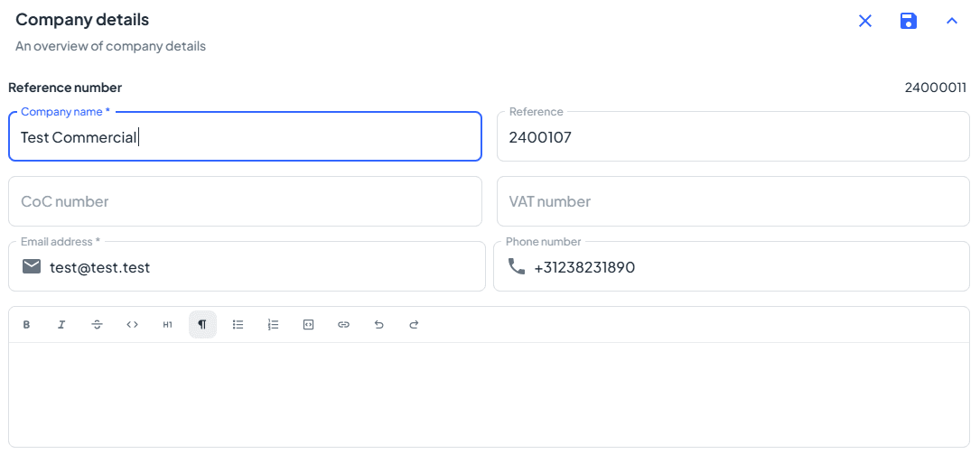The width and height of the screenshot is (980, 454).
Task: Redo the last editor change
Action: [x=414, y=325]
